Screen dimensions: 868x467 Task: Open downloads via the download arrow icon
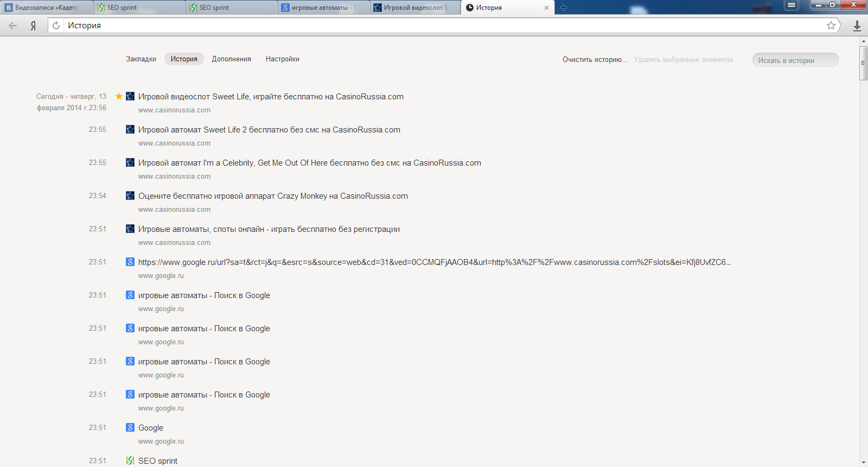click(x=857, y=26)
